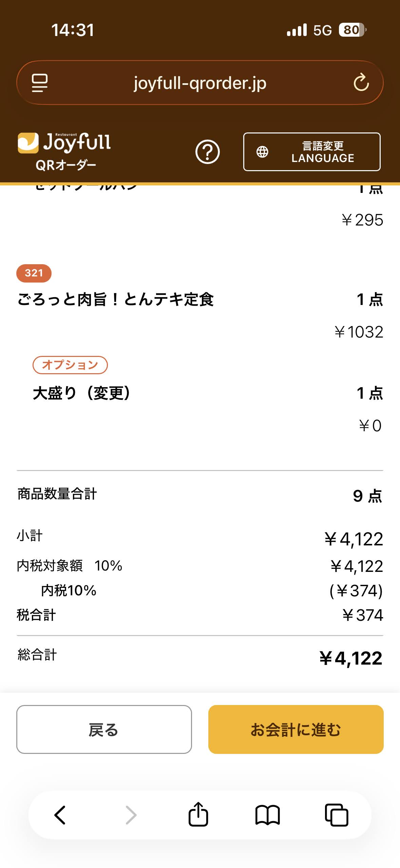Show all open Safari tabs
This screenshot has height=868, width=400.
pos(337,815)
